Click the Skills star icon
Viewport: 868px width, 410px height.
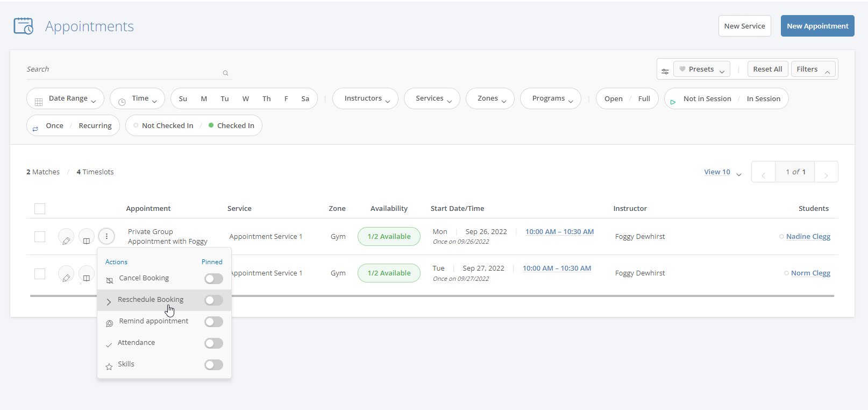109,366
